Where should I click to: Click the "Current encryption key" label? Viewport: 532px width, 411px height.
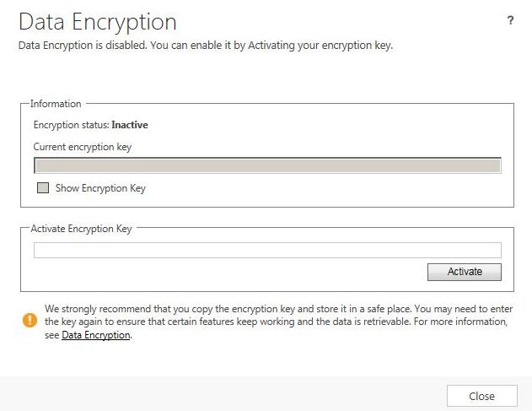83,147
